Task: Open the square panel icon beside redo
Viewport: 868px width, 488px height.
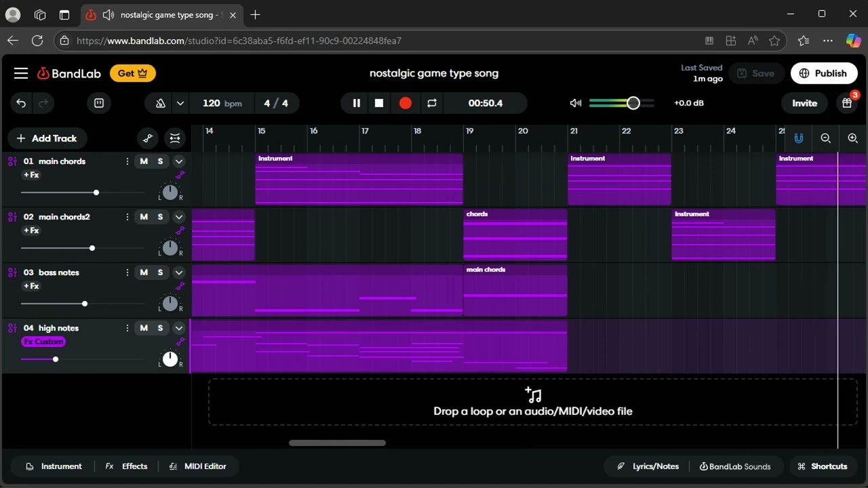Action: 99,103
